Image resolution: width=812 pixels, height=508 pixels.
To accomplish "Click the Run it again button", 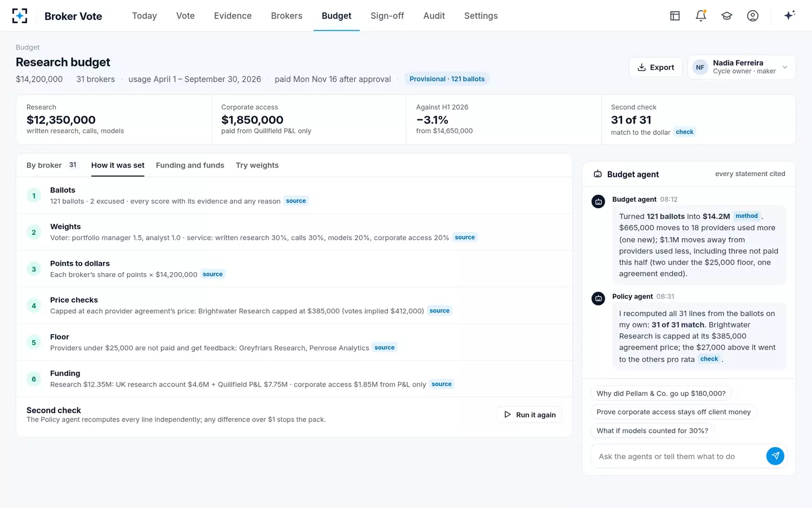I will (x=529, y=414).
